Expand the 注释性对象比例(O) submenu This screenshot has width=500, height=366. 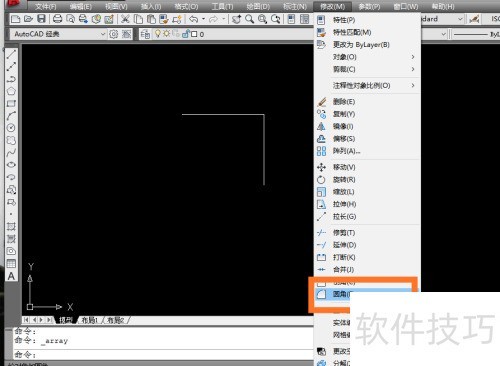(367, 85)
